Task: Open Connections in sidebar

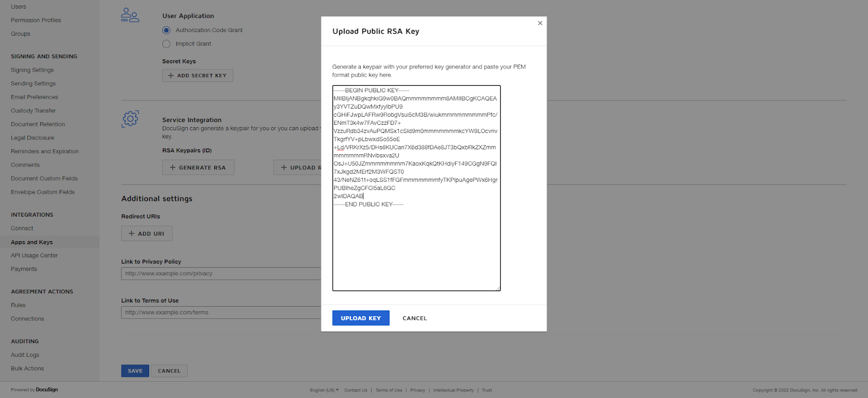Action: [27, 319]
